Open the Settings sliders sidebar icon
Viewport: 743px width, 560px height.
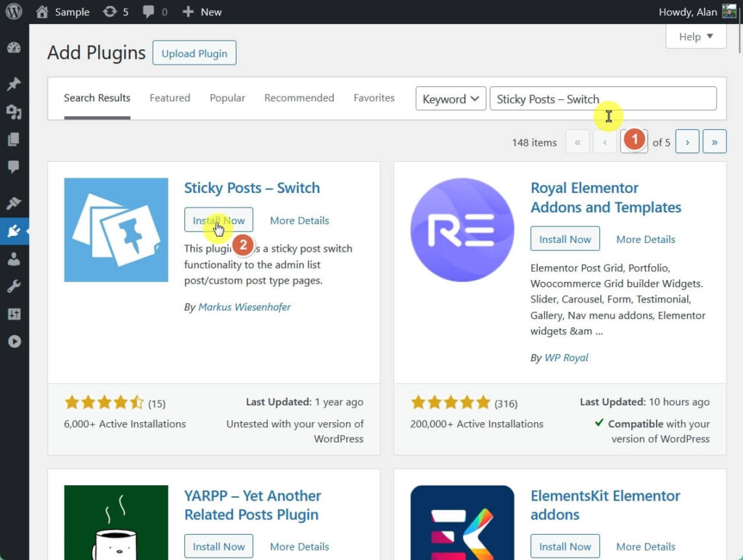coord(15,313)
